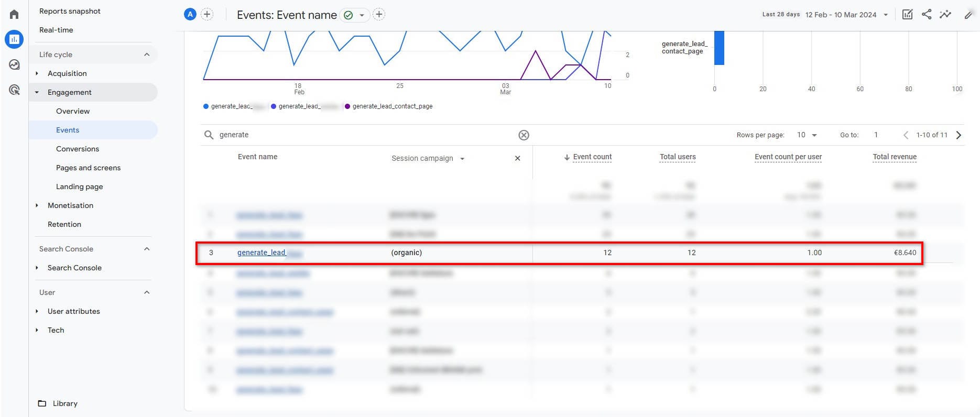Collapse the Life cycle section

pos(147,54)
